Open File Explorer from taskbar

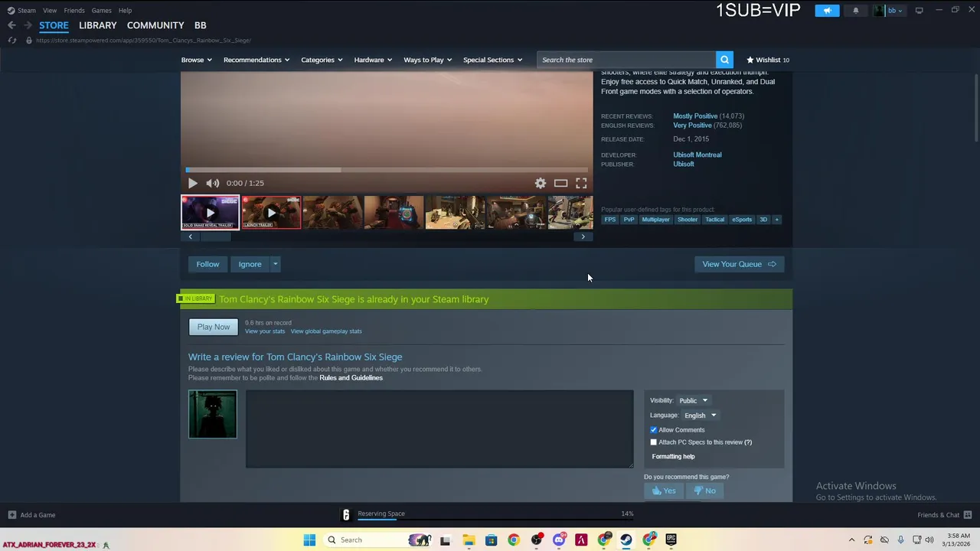(x=469, y=540)
